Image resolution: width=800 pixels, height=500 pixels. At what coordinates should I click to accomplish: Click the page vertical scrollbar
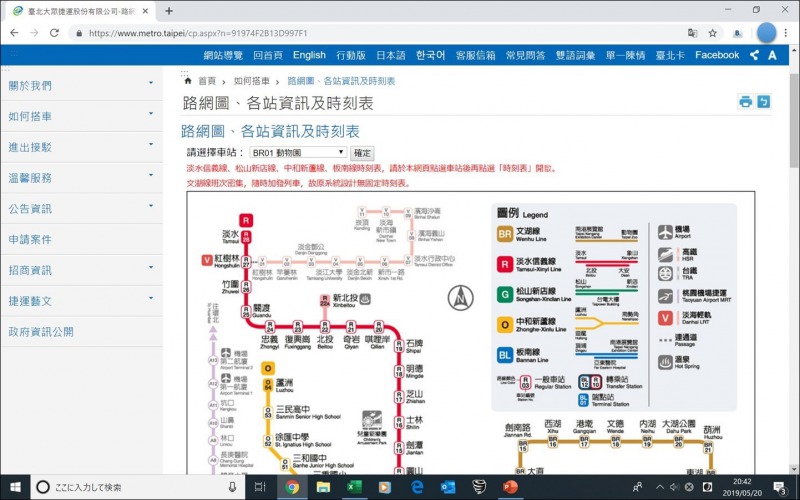coord(793,250)
